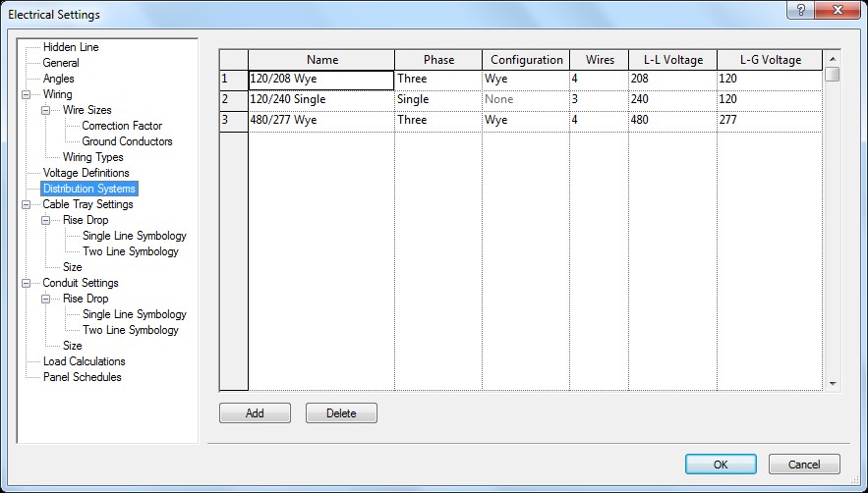Viewport: 868px width, 493px height.
Task: Click the Configuration column header
Action: 526,60
